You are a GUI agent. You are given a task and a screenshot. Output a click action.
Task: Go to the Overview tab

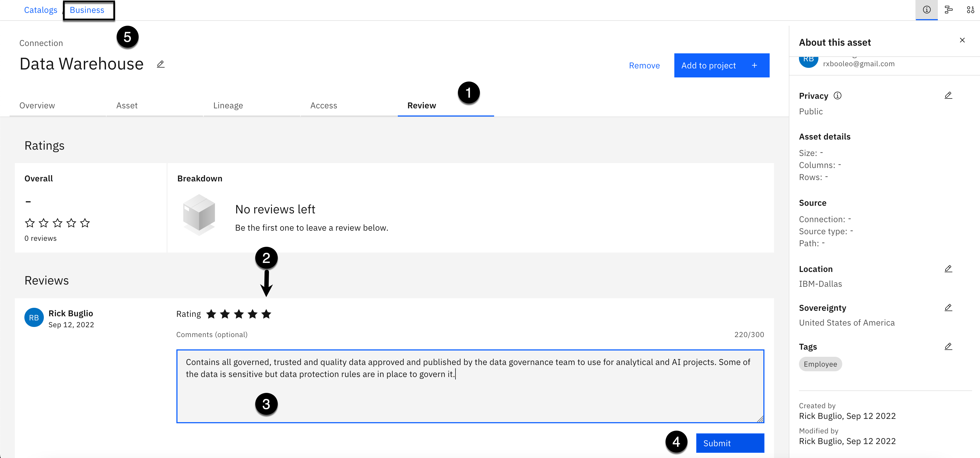(37, 106)
